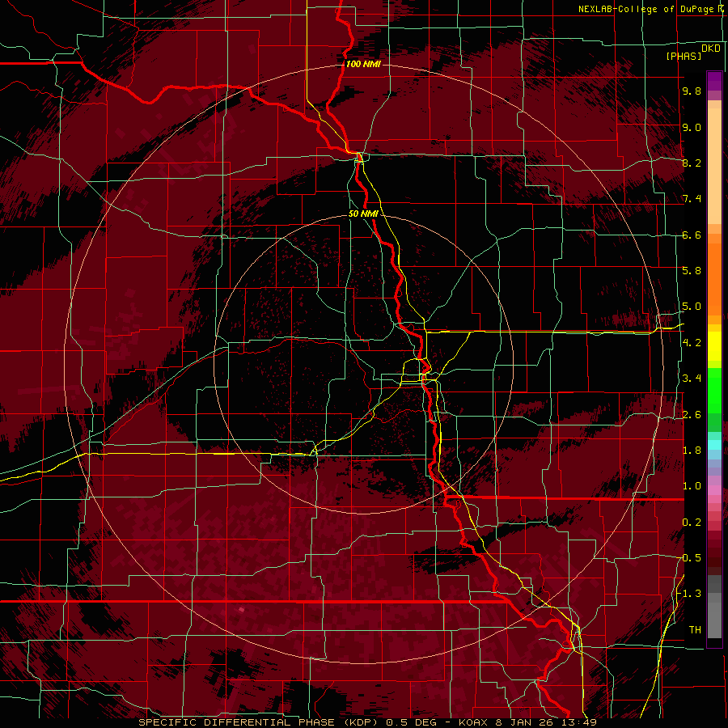Click the NEXLAB-College of DuPage credit text

coord(648,9)
